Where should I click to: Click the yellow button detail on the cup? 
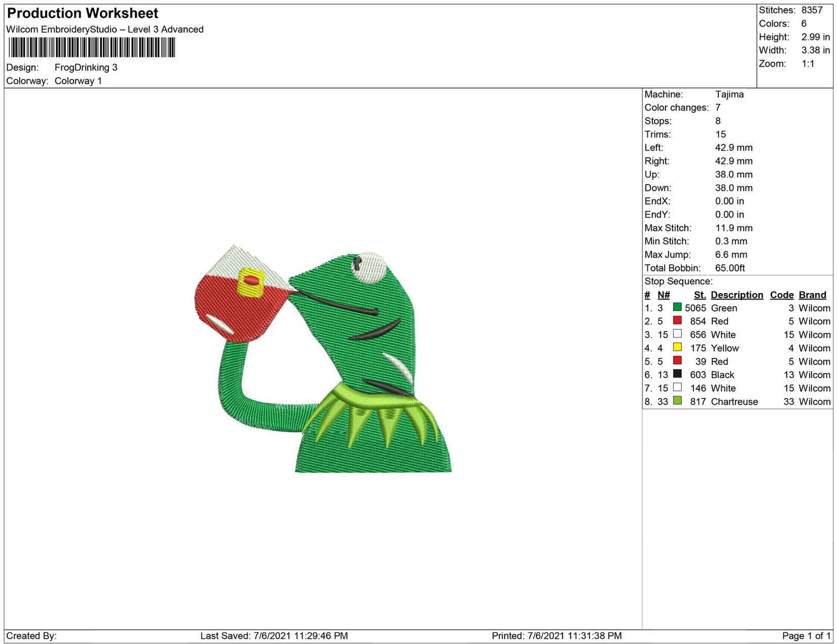[x=251, y=280]
